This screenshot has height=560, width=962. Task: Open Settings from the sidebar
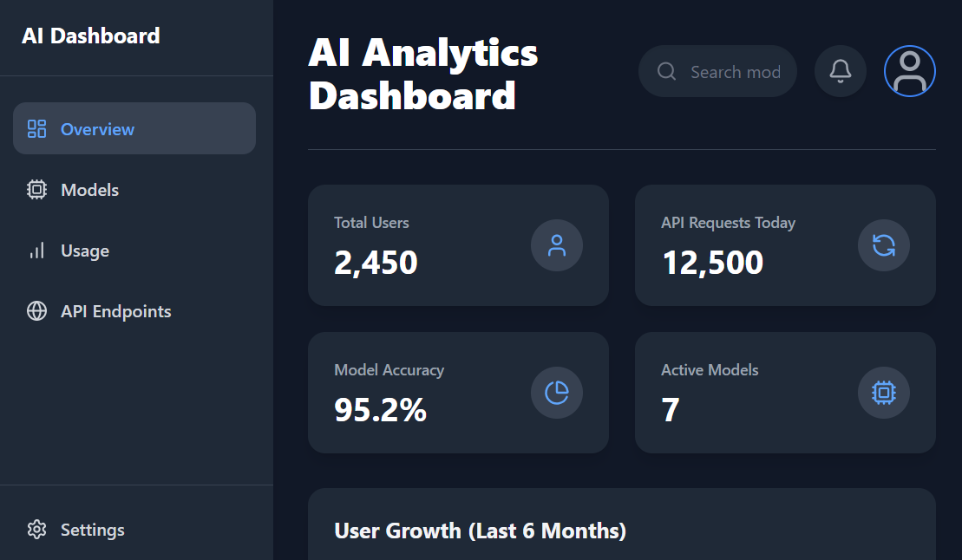[92, 529]
